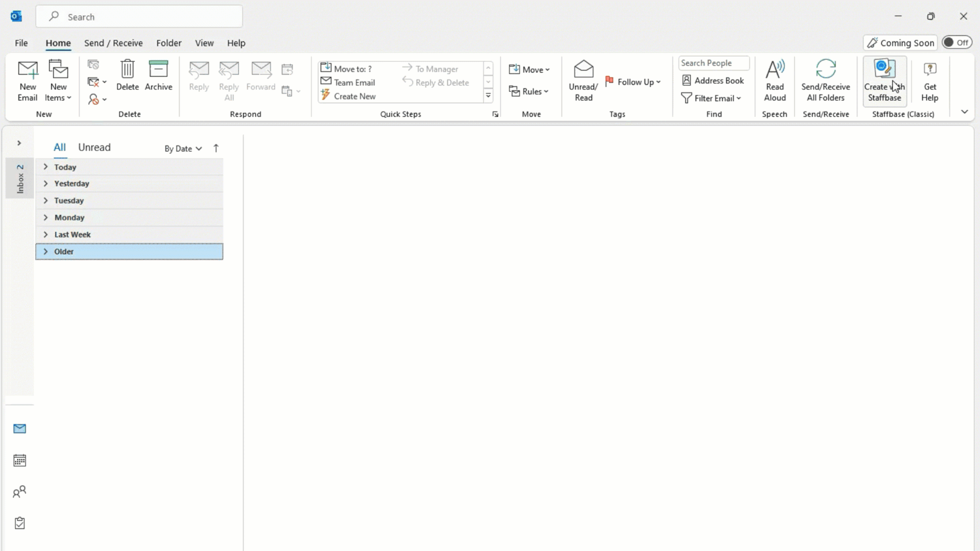Click Create with Staffbase button
Viewport: 980px width, 551px height.
tap(885, 81)
